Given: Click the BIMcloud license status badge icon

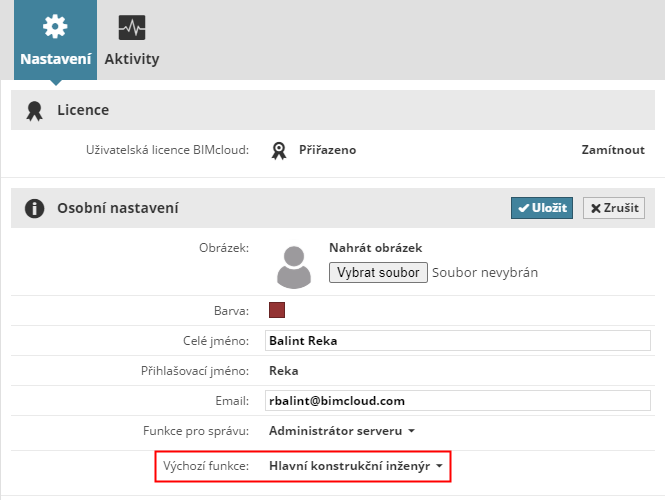Looking at the screenshot, I should coord(280,150).
